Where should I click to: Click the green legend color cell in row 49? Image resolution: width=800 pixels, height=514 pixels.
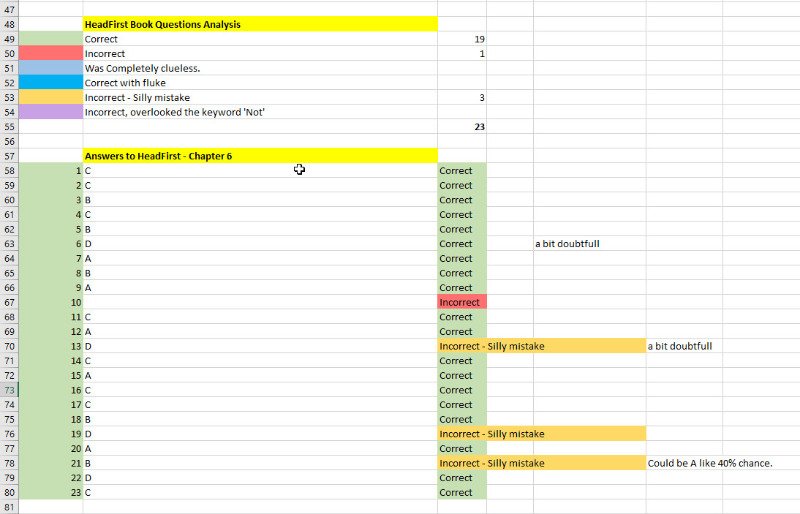tap(51, 39)
